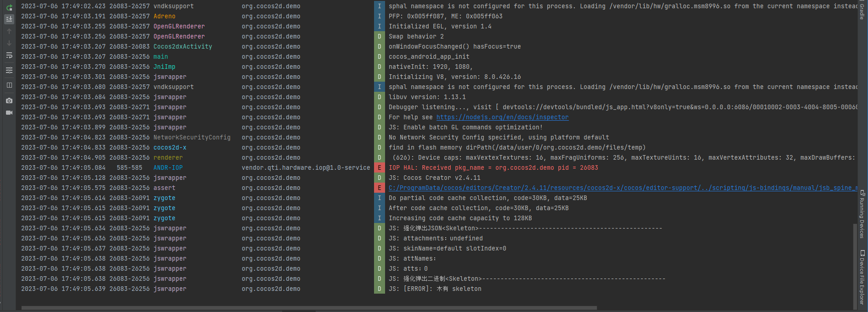
Task: Start screen recording with video camera icon
Action: 9,113
